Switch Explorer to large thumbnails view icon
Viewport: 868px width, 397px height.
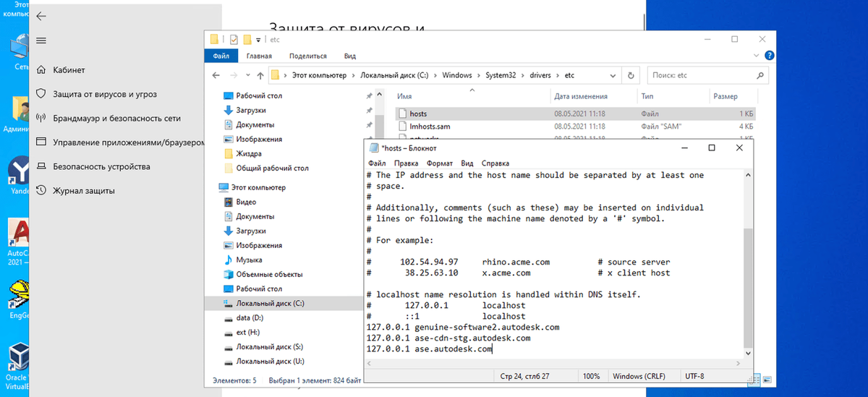click(766, 379)
